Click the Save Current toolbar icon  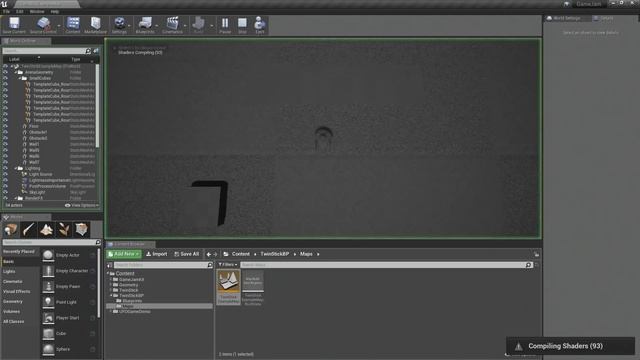14,23
